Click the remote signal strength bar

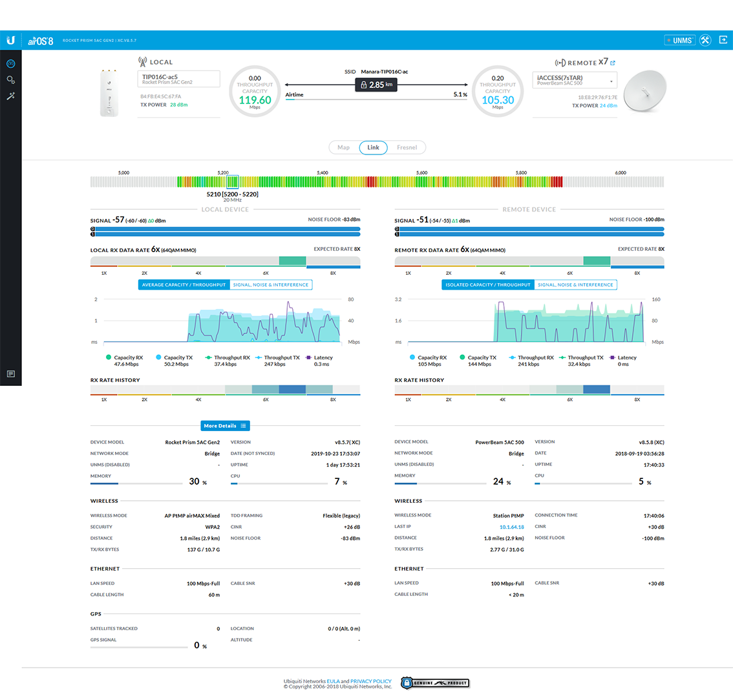(x=529, y=231)
